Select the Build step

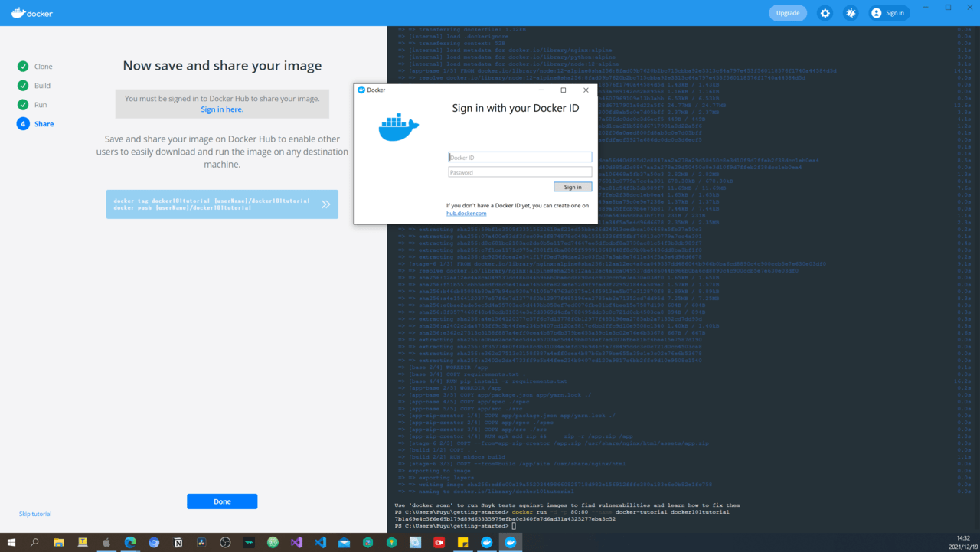coord(34,86)
